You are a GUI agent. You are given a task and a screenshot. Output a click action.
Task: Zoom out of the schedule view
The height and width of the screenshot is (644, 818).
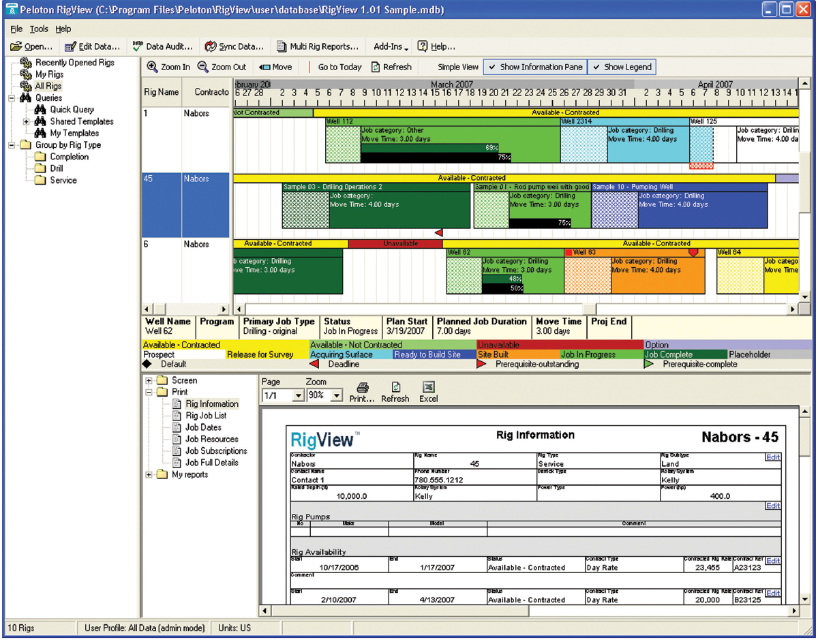click(223, 67)
